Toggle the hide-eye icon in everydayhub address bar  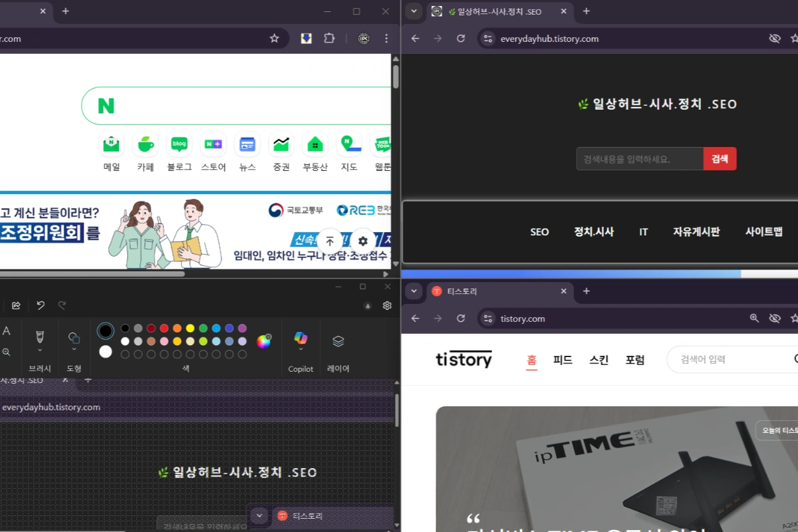point(775,39)
